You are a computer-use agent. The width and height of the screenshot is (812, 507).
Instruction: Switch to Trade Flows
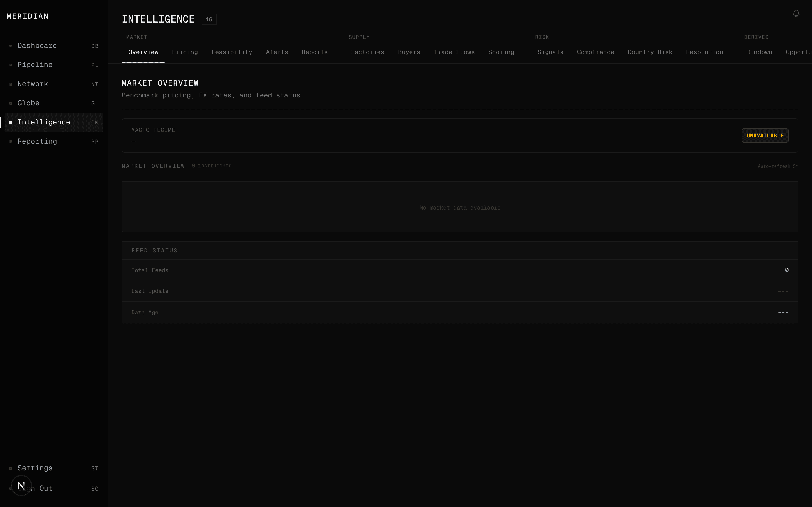click(454, 52)
